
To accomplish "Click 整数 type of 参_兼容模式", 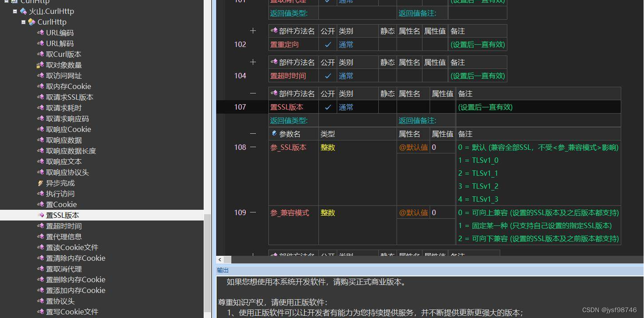I will coord(328,212).
